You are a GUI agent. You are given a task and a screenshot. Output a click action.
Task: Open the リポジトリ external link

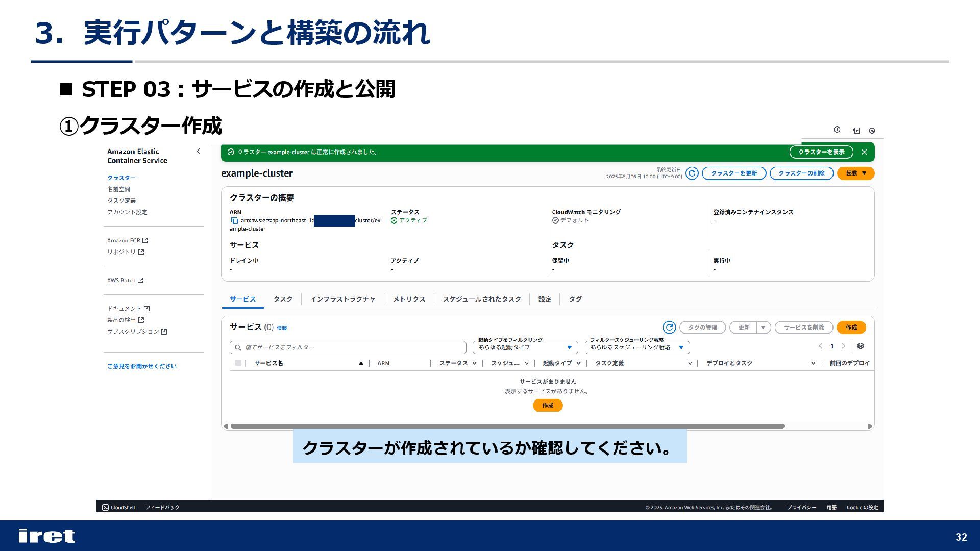(x=126, y=252)
